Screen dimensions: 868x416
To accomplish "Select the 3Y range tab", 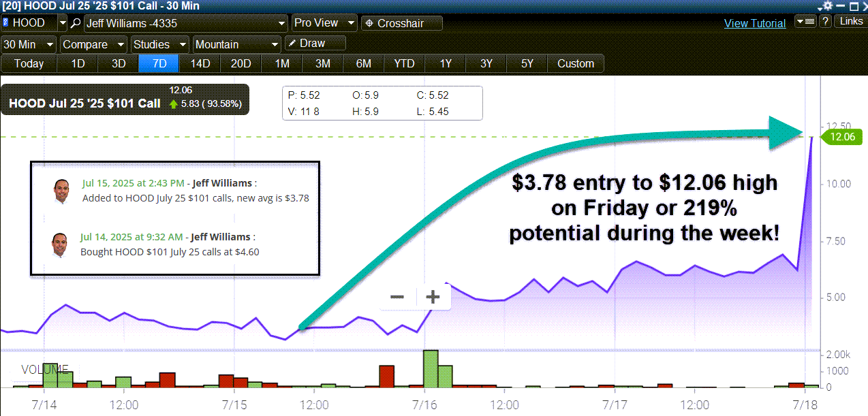I will (486, 63).
